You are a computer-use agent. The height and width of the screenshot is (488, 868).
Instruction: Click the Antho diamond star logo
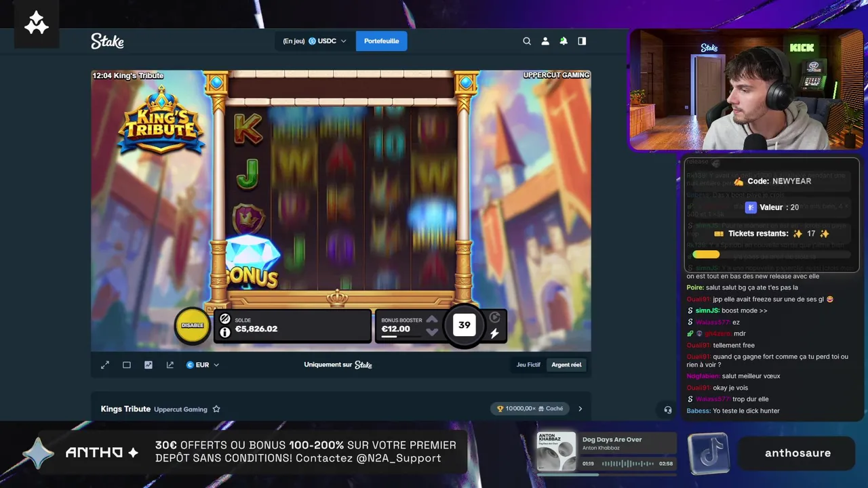click(x=38, y=453)
